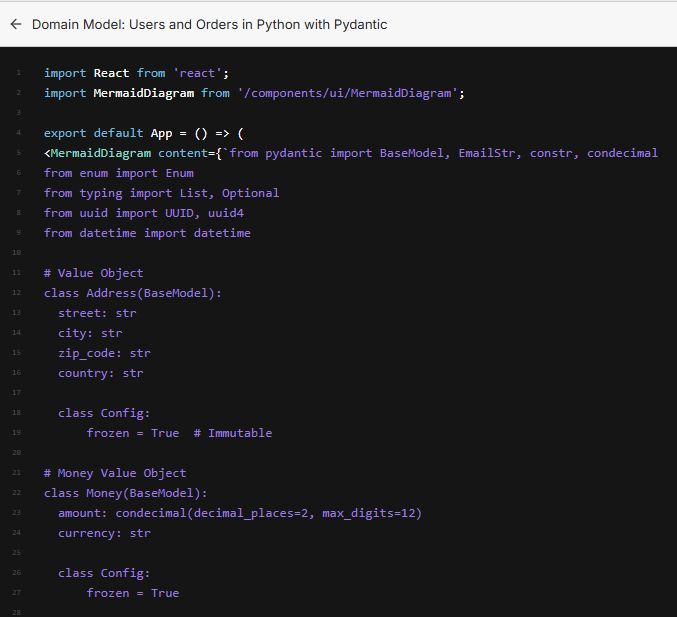Click line from datetime import datetime
Viewport: 677px width, 617px height.
point(147,233)
